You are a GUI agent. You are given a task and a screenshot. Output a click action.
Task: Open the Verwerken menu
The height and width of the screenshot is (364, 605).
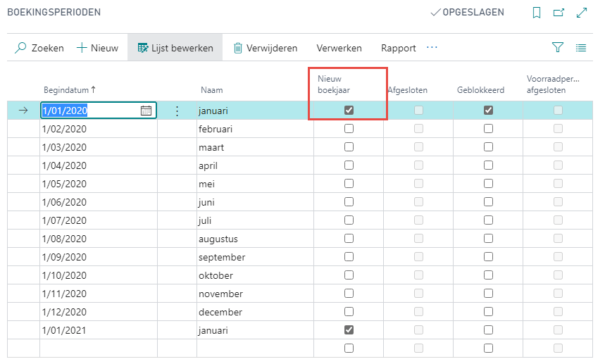(x=339, y=48)
